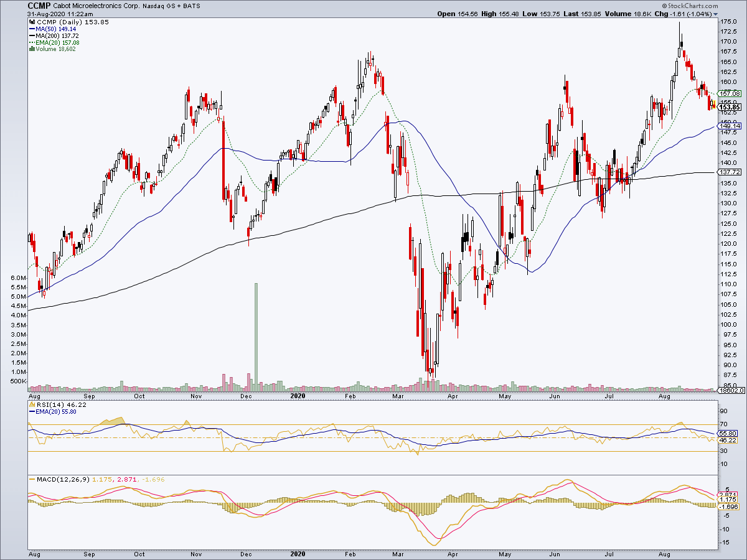Click the 149.14 MA(50) price tag on the right axis
This screenshot has width=747, height=560.
[728, 126]
